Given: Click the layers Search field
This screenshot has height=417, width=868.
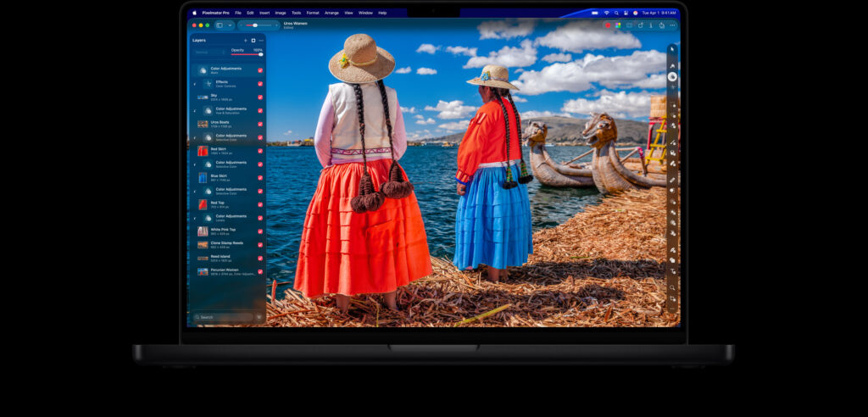Looking at the screenshot, I should (220, 317).
